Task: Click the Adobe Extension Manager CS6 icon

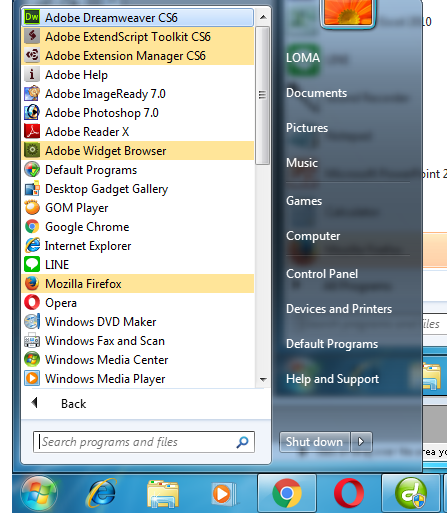Action: coord(32,55)
